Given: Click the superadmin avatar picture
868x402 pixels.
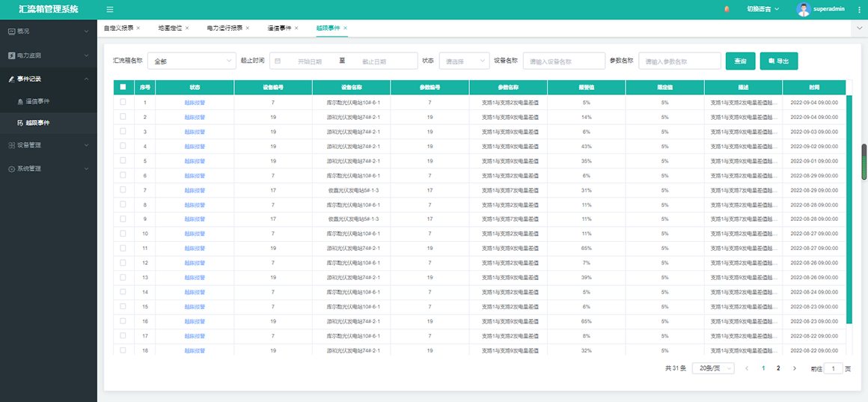Looking at the screenshot, I should pyautogui.click(x=803, y=9).
